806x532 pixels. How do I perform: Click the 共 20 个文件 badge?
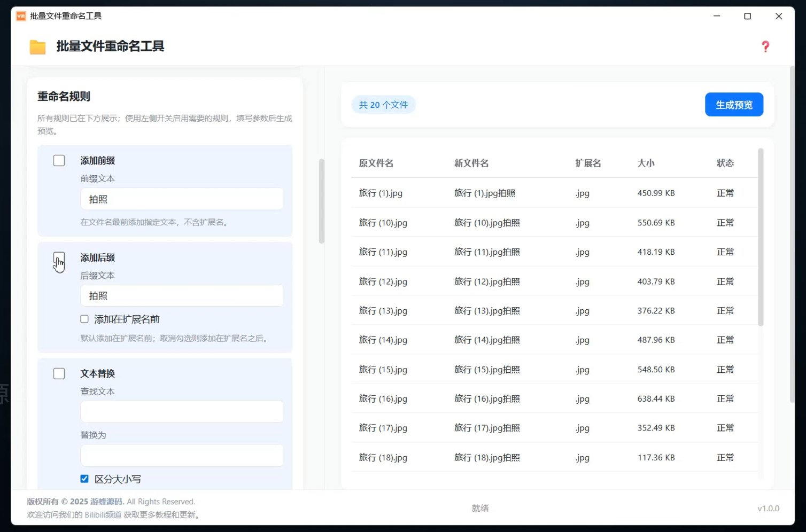(383, 105)
